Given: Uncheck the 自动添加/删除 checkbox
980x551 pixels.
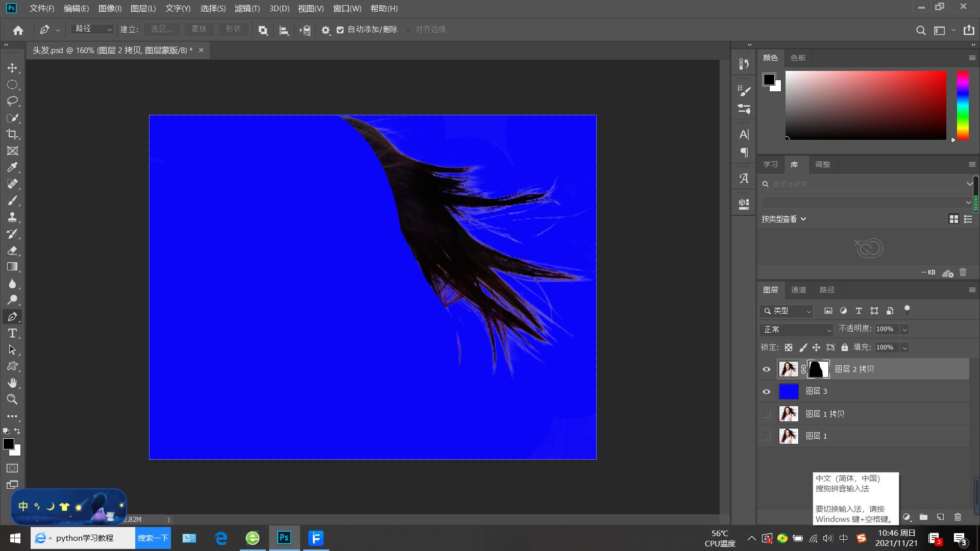Looking at the screenshot, I should click(x=340, y=30).
